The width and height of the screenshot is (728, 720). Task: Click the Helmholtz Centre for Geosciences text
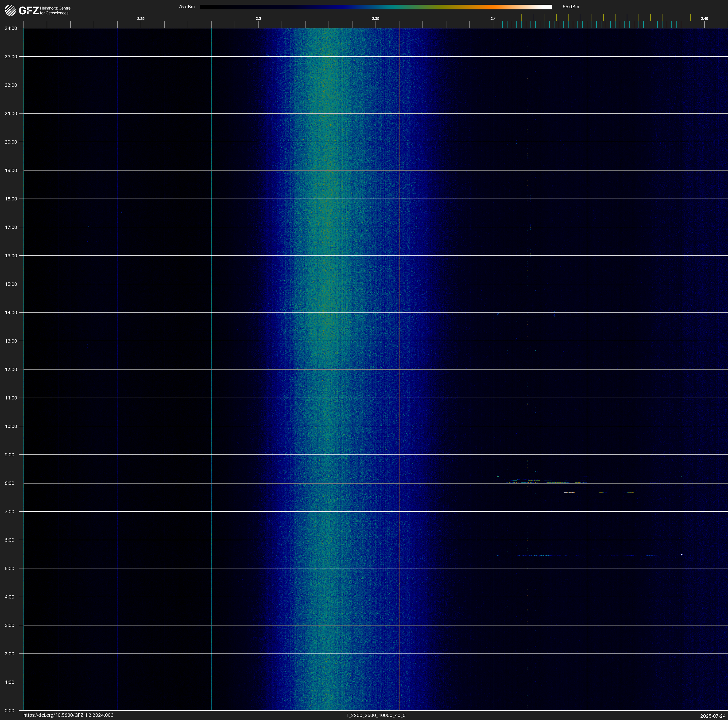pyautogui.click(x=55, y=11)
